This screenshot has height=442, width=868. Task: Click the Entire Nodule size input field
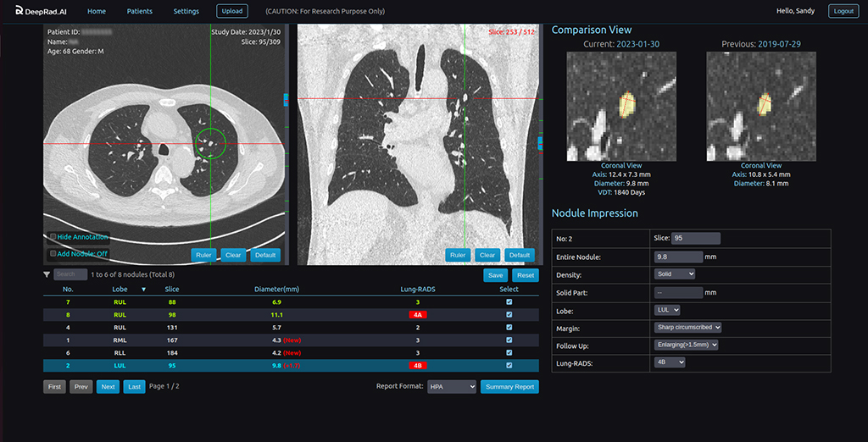click(678, 257)
